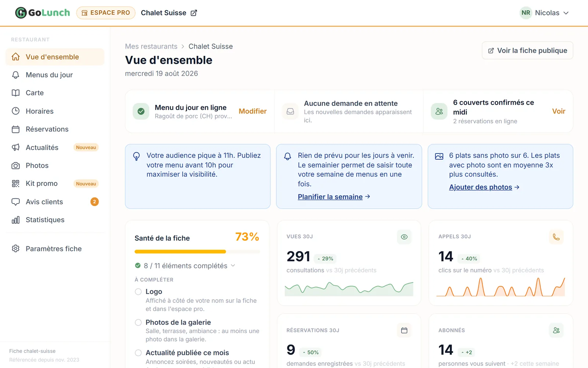Click the phone icon on Appels 30J card

coord(556,237)
